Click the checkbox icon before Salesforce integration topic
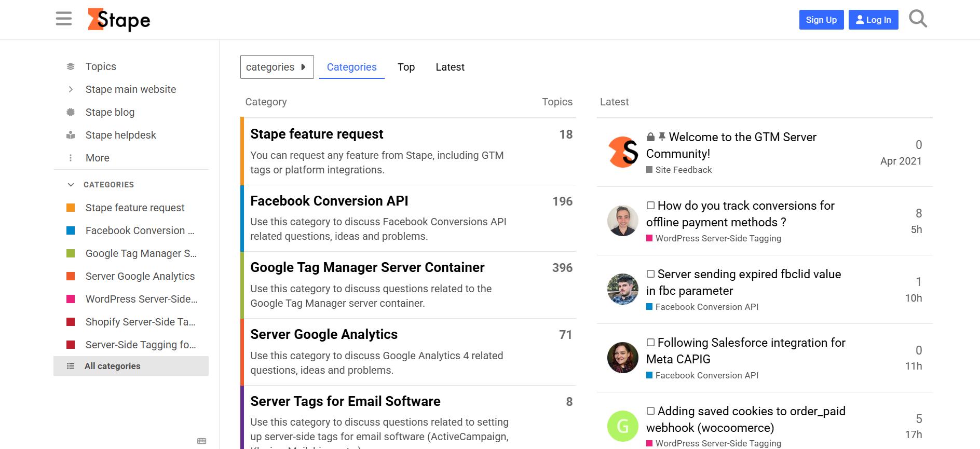This screenshot has height=449, width=980. click(650, 343)
